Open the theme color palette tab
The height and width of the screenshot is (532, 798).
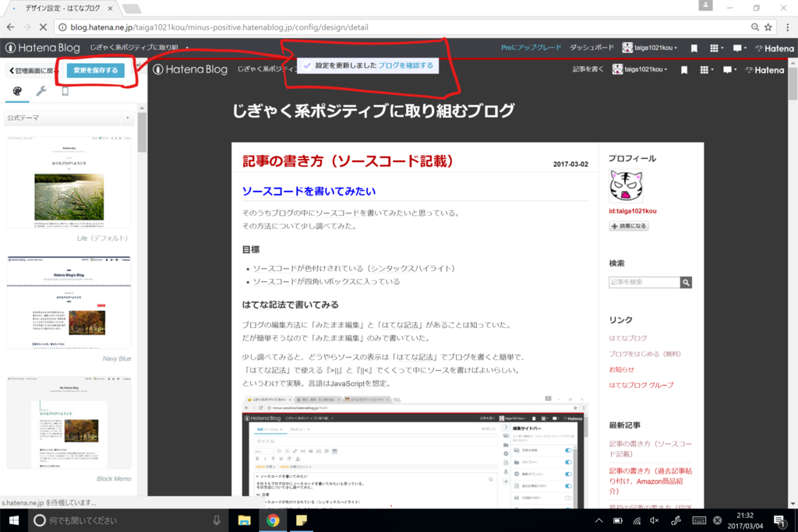coord(17,92)
